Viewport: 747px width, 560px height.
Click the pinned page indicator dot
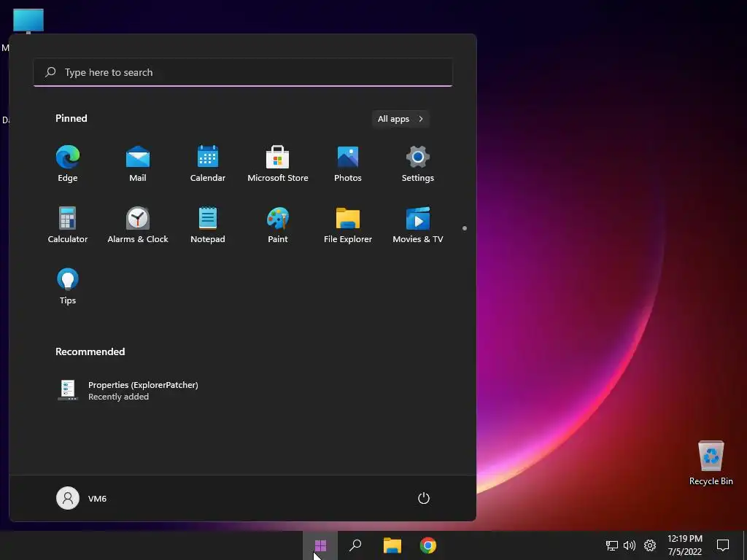point(465,228)
